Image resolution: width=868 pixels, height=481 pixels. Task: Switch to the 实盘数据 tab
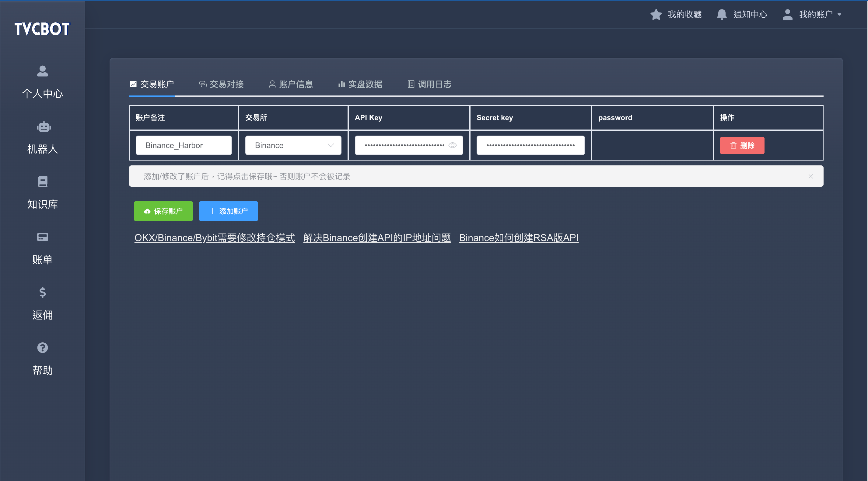(360, 84)
